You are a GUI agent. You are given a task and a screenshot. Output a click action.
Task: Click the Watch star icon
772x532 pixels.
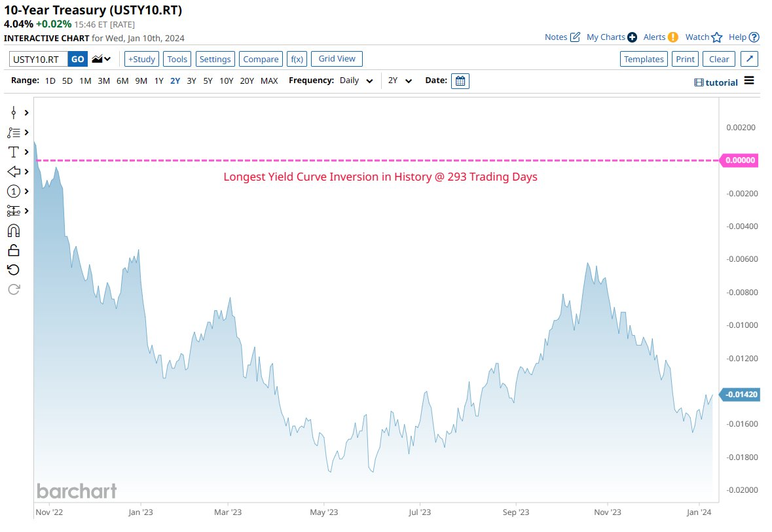717,37
